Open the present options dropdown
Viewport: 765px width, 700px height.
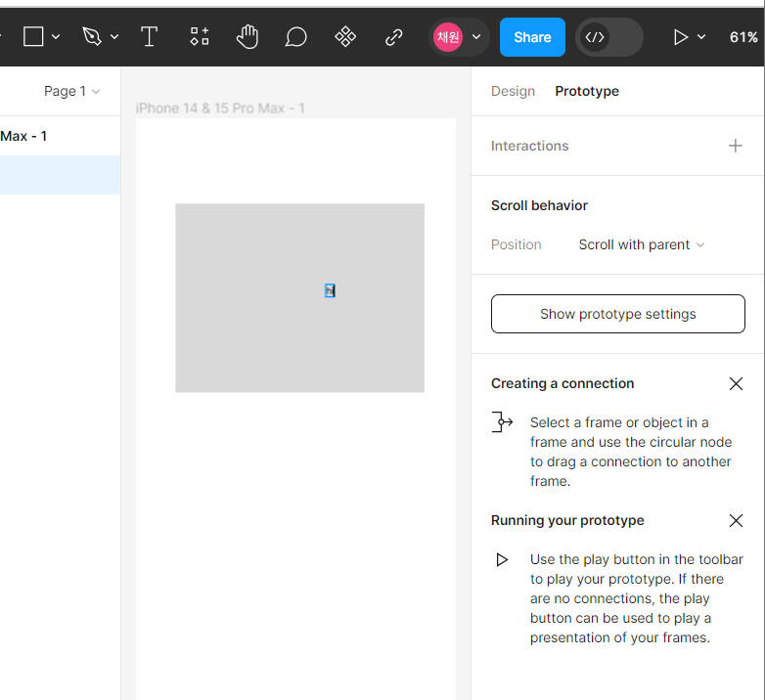(x=701, y=37)
